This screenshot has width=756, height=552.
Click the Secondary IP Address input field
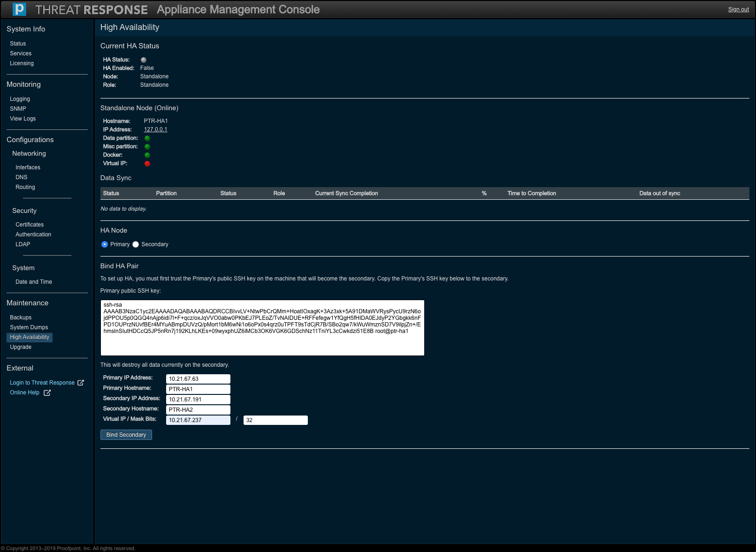(198, 400)
